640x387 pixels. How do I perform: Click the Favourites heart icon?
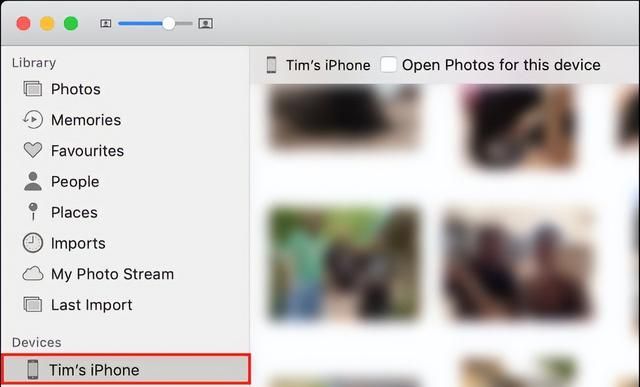(x=33, y=150)
